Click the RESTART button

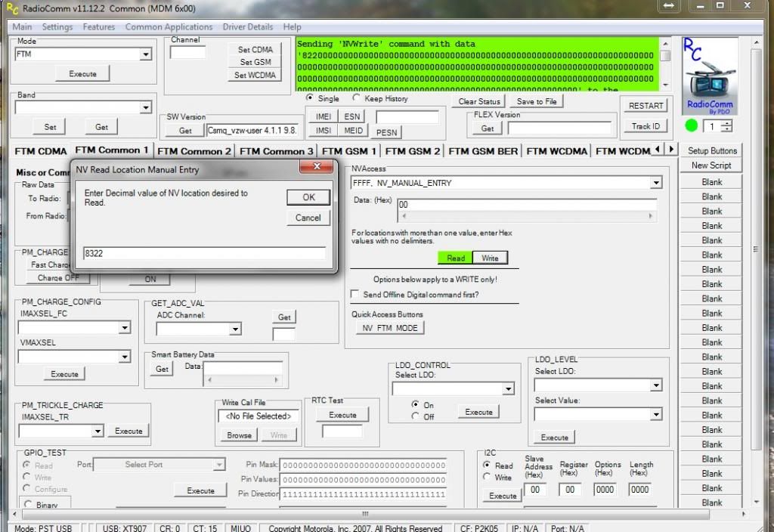point(646,106)
